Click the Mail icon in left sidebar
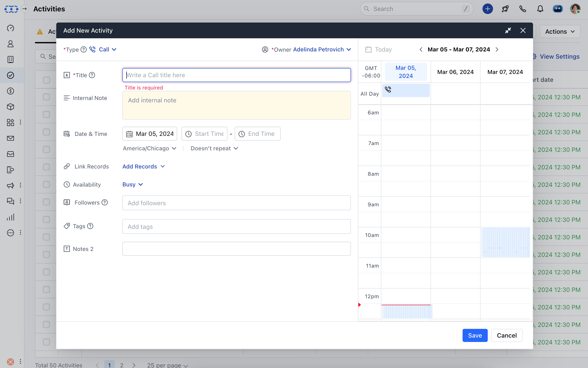Viewport: 588px width, 368px height. pyautogui.click(x=10, y=138)
